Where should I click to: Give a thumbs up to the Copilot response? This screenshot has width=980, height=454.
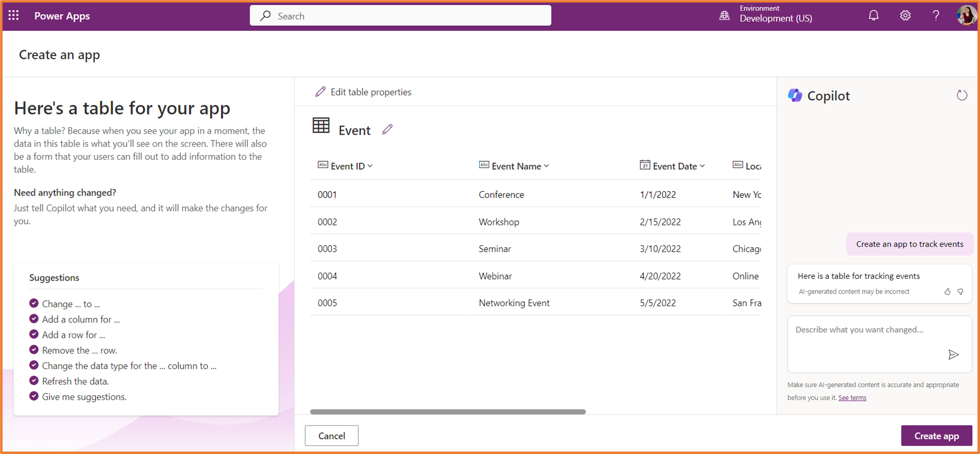pyautogui.click(x=947, y=292)
